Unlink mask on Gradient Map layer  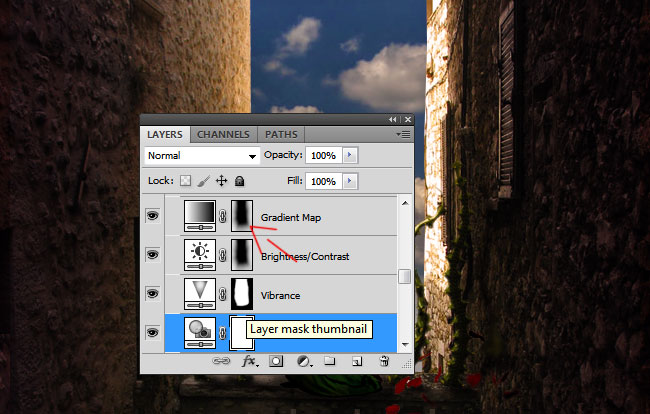point(223,216)
